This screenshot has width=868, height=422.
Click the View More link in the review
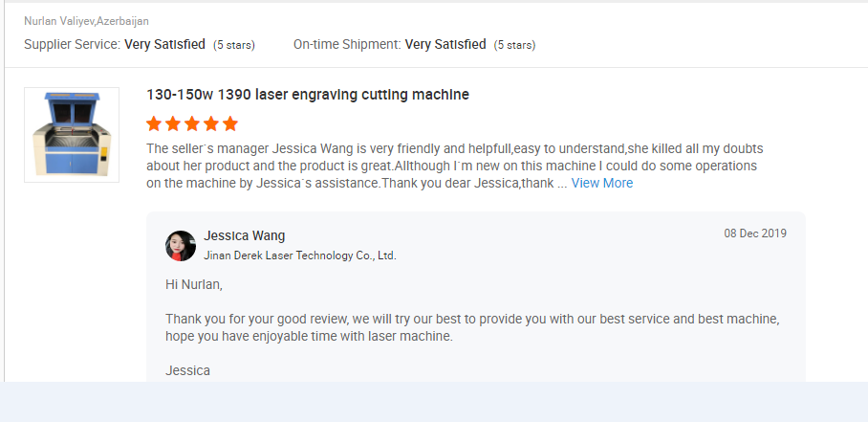(601, 184)
